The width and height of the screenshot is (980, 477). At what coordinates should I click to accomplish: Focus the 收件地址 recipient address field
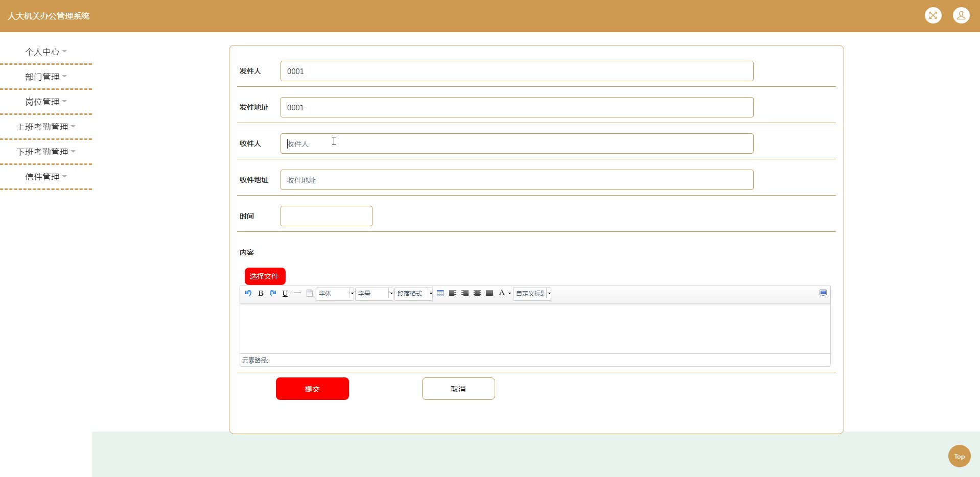tap(517, 180)
